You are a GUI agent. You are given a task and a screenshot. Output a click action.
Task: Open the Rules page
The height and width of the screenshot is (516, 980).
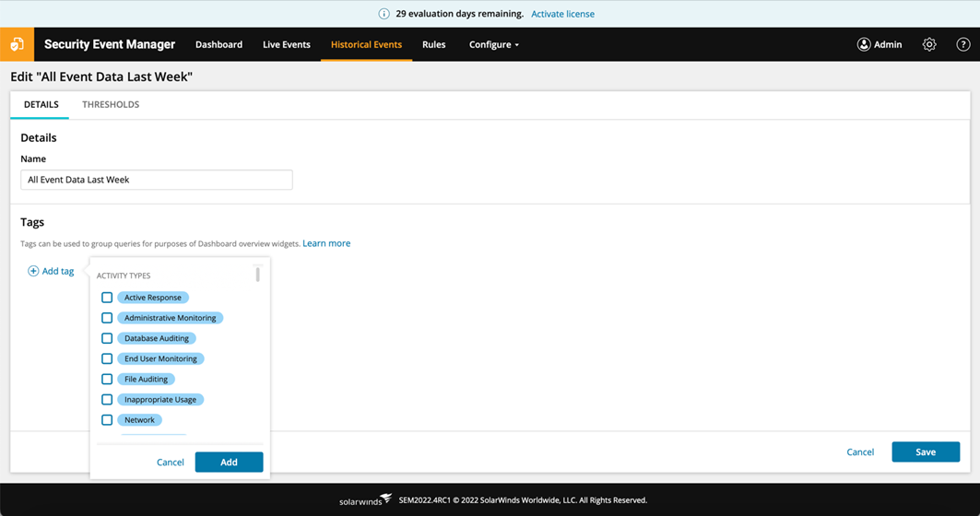click(433, 44)
